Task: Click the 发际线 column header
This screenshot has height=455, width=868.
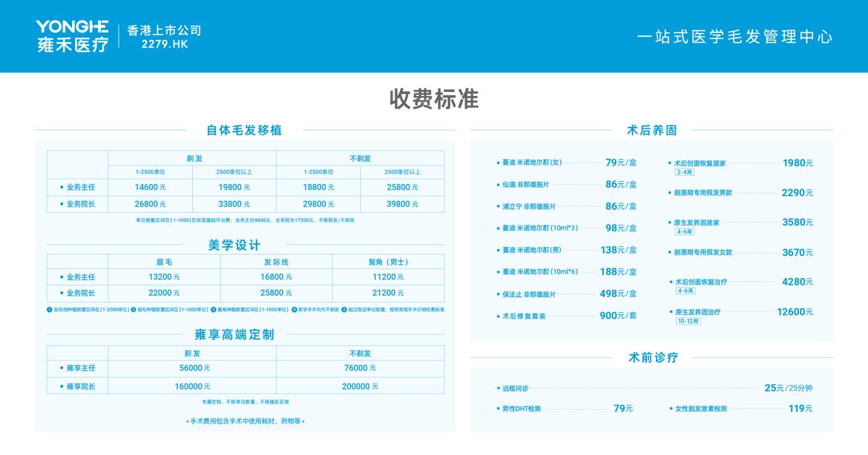Action: 276,261
